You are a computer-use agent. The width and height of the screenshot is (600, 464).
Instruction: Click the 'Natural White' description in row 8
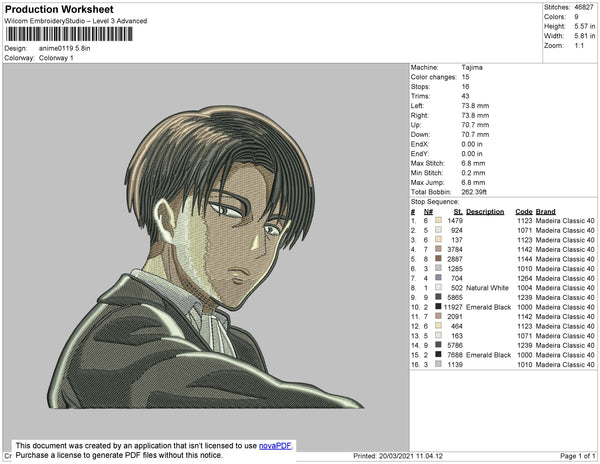(488, 288)
